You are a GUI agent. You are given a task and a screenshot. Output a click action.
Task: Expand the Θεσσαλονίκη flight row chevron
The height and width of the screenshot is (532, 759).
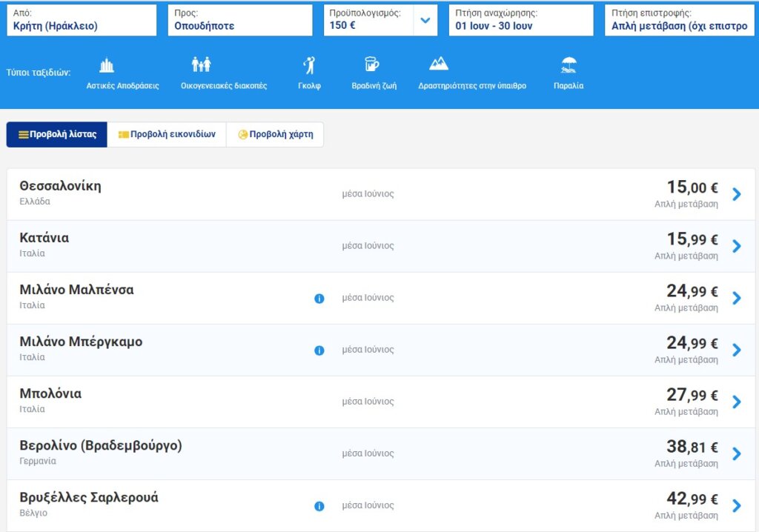point(736,194)
